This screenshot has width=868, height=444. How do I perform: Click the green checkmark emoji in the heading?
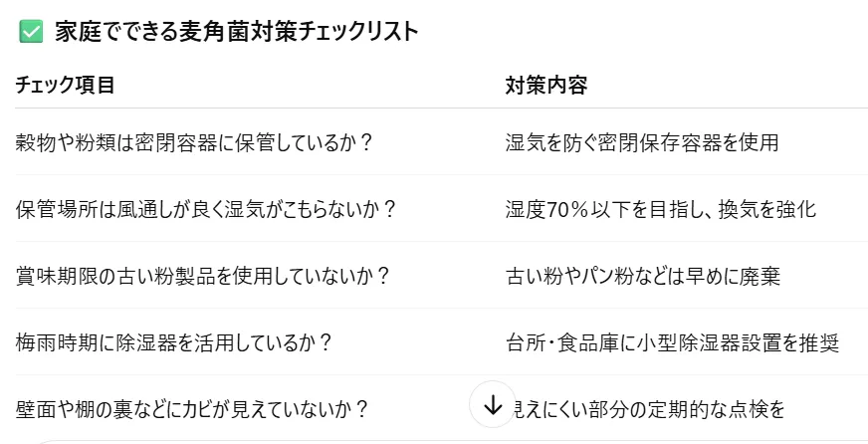[31, 32]
